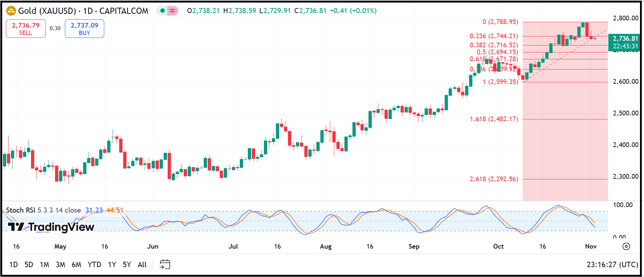Image resolution: width=644 pixels, height=277 pixels.
Task: Click the TradingView logo
Action: coord(51,227)
